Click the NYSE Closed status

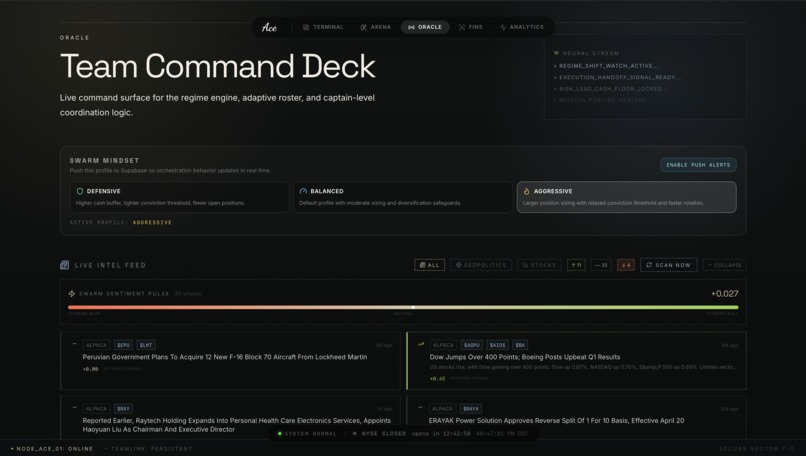click(379, 433)
